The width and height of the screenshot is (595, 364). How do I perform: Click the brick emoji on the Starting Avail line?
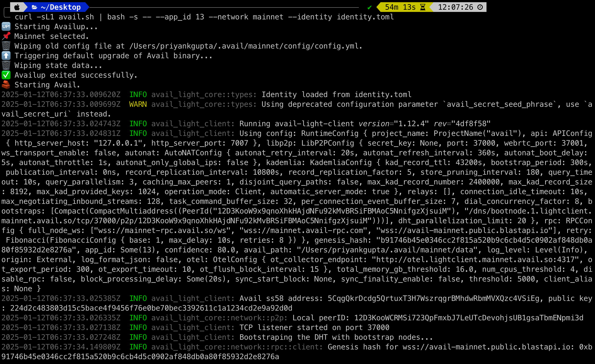tap(6, 85)
